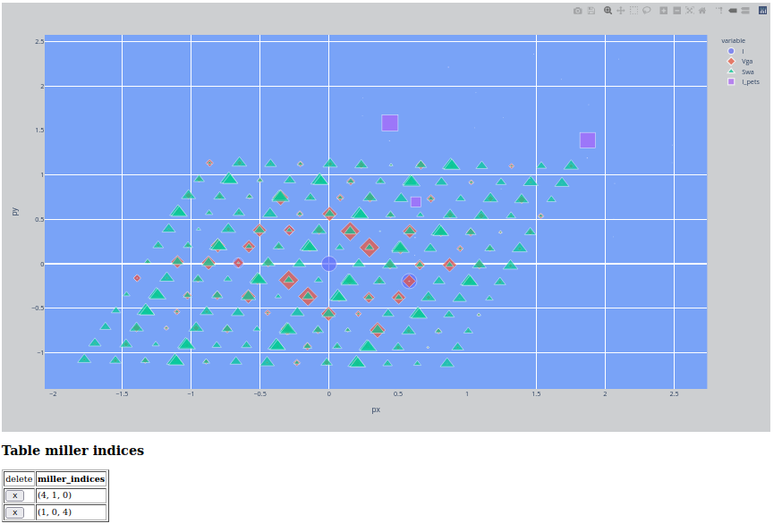Image resolution: width=782 pixels, height=532 pixels.
Task: Click the Zoom In plus icon
Action: [x=663, y=11]
